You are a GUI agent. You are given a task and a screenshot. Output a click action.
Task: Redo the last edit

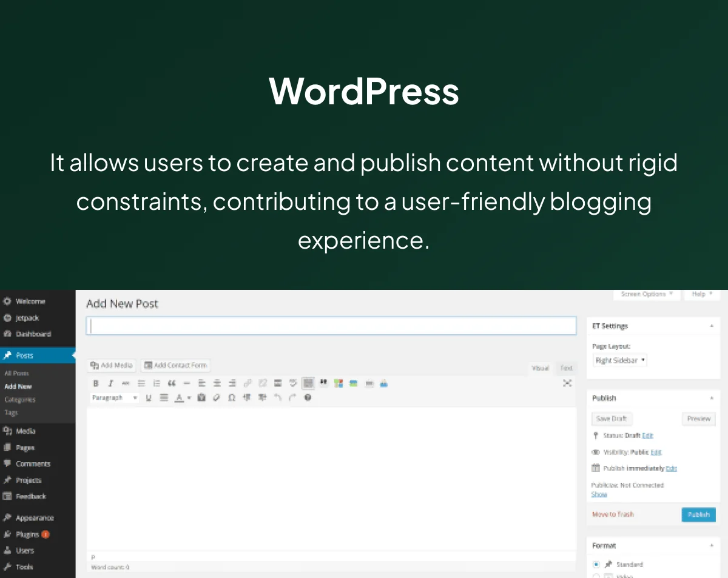(292, 398)
